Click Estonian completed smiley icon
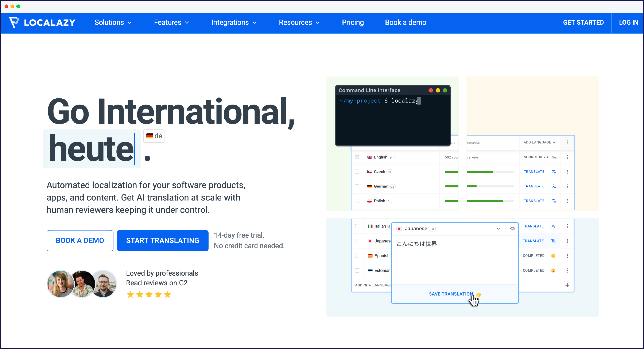 pos(553,271)
